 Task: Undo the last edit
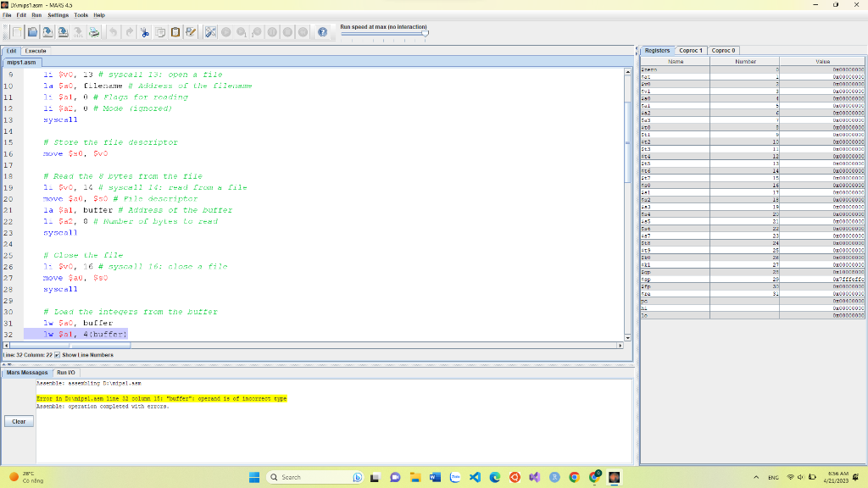[x=114, y=32]
